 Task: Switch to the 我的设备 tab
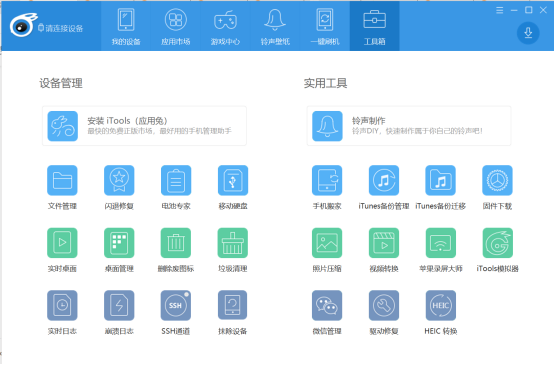pos(126,27)
